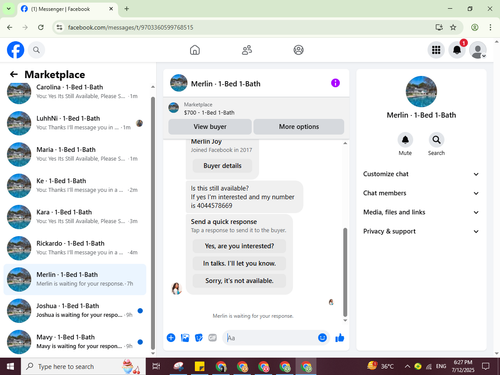Open the Friends icon
This screenshot has width=500, height=375.
[247, 50]
